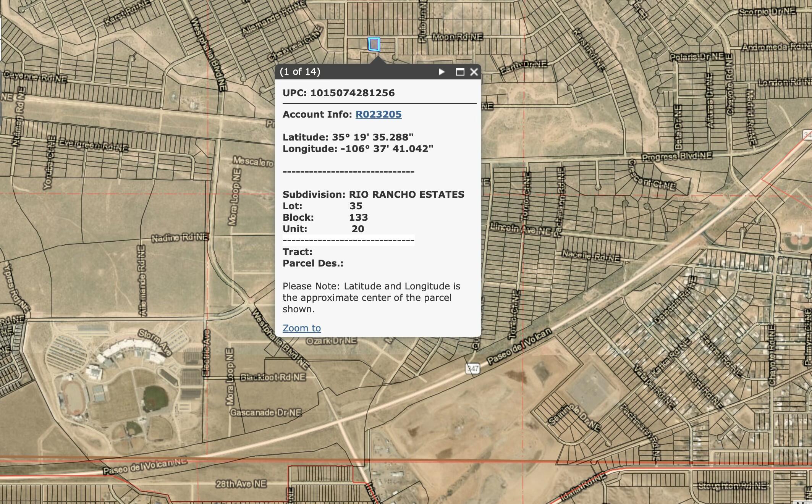Click the Progress Blvd NE road label
The height and width of the screenshot is (504, 812).
[x=677, y=157]
